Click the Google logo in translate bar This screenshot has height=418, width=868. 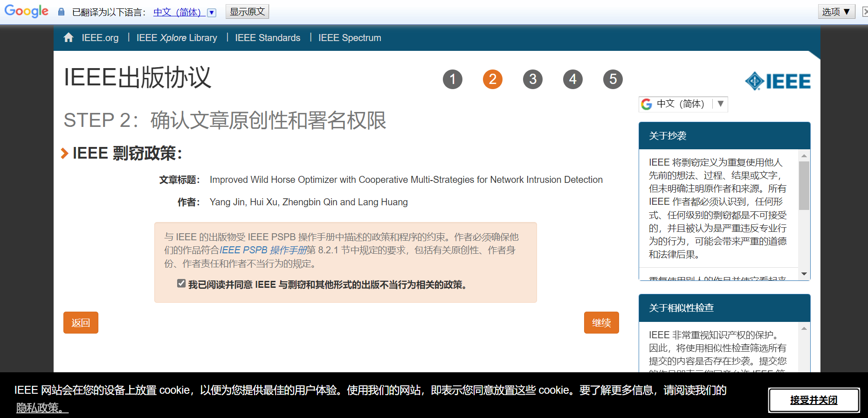click(x=26, y=11)
